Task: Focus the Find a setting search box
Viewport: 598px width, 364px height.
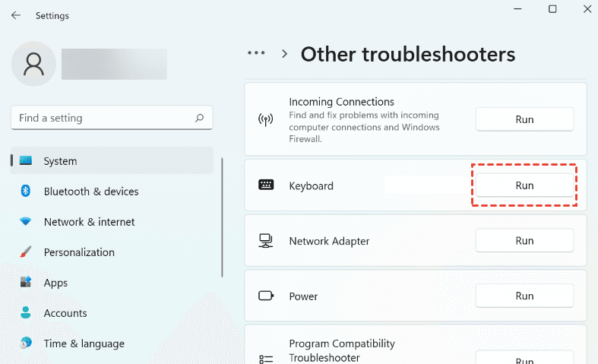Action: [103, 118]
